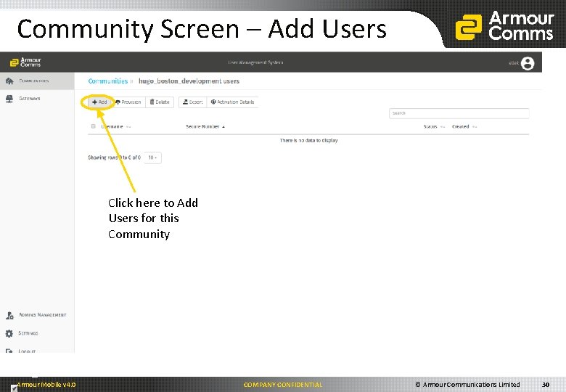Click the Admin Management person icon
The height and width of the screenshot is (392, 566).
pyautogui.click(x=9, y=315)
